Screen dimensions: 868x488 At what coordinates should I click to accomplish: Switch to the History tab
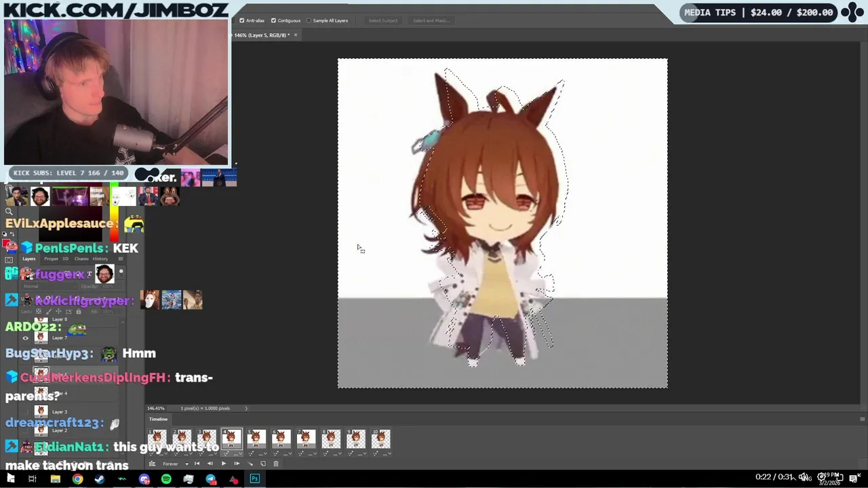point(100,259)
